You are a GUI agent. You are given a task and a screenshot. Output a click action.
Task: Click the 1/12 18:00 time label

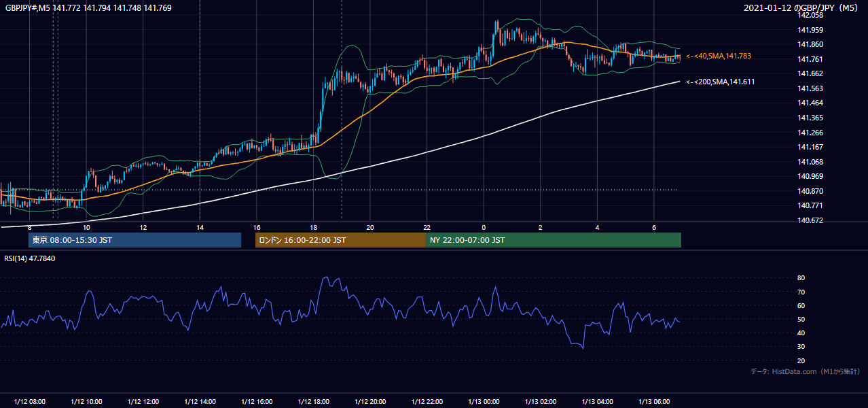click(313, 401)
